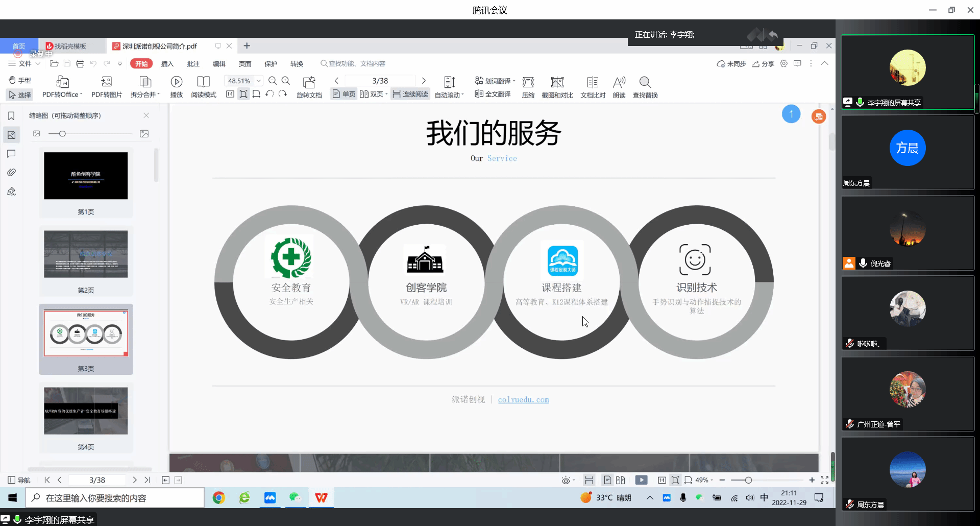Select the 第4页 page thumbnail

[x=86, y=411]
